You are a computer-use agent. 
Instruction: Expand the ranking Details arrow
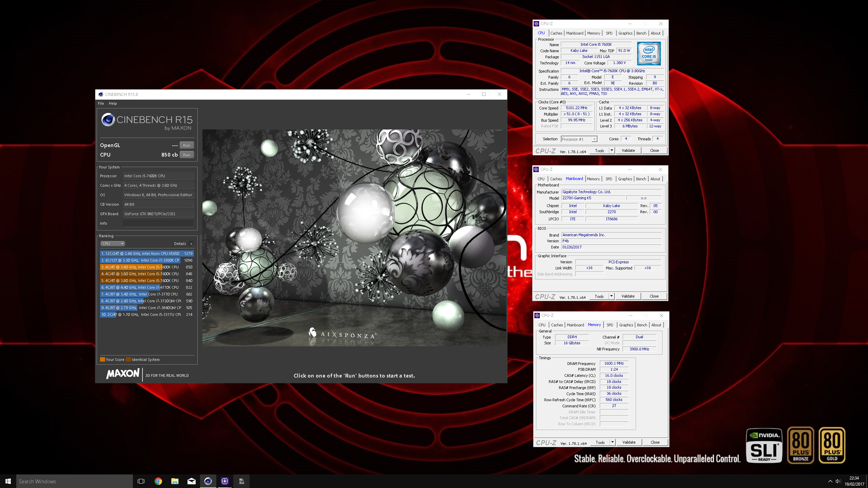pos(191,244)
